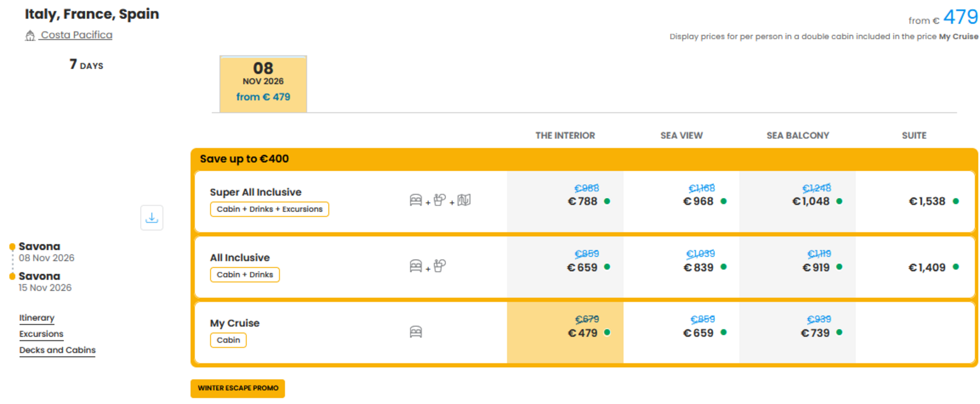Image resolution: width=980 pixels, height=404 pixels.
Task: Click the large 479 price at top right
Action: tap(960, 17)
